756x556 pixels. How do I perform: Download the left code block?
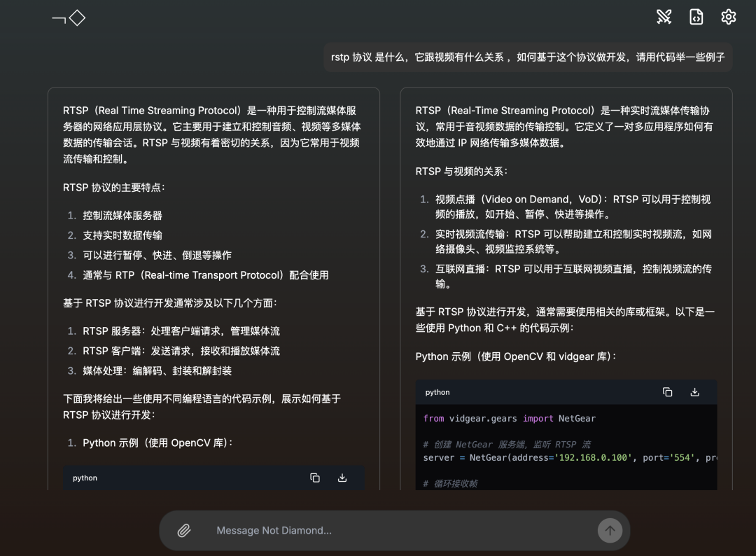342,477
